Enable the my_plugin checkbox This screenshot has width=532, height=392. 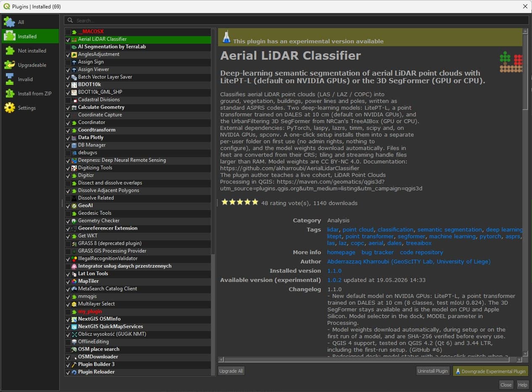[x=68, y=311]
